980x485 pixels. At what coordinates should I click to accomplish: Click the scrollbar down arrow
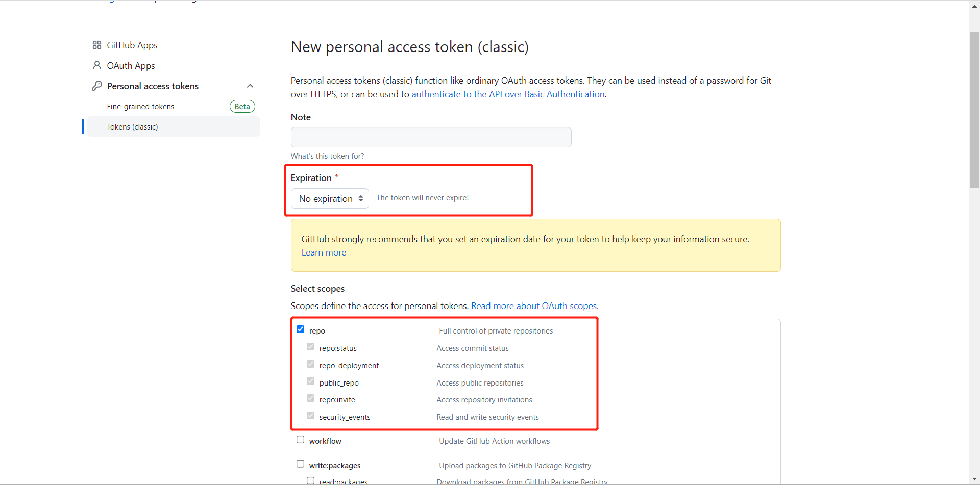pos(974,480)
